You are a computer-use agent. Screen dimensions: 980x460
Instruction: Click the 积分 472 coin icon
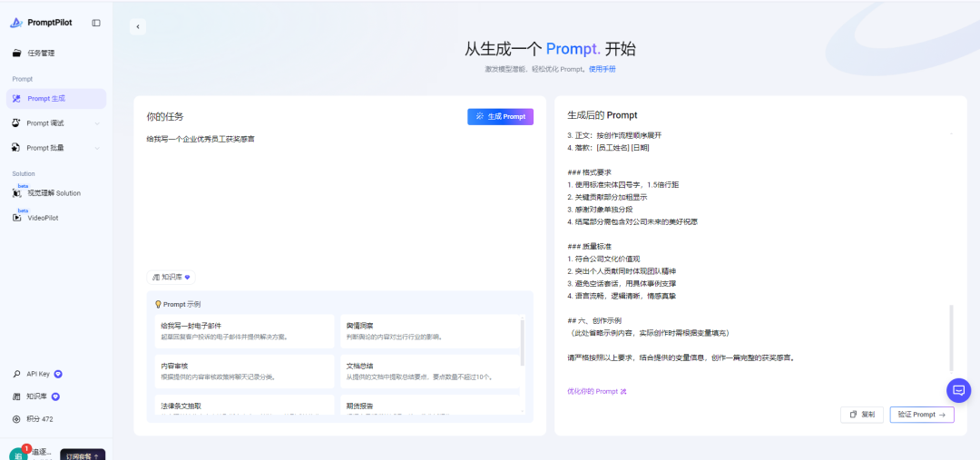coord(17,419)
